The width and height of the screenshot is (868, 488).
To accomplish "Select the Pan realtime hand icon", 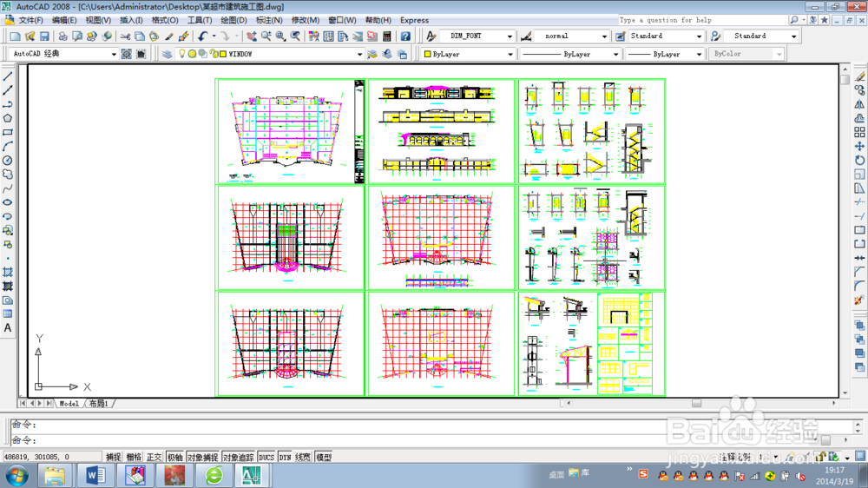I will 252,36.
